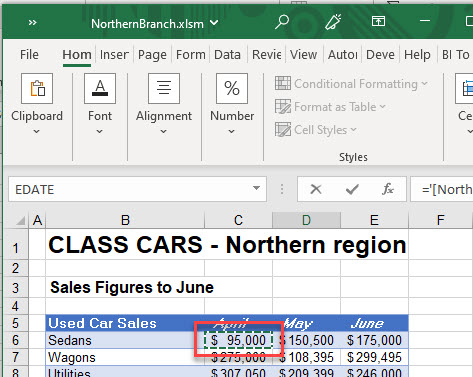This screenshot has width=473, height=377.
Task: Select column B header
Action: (125, 220)
